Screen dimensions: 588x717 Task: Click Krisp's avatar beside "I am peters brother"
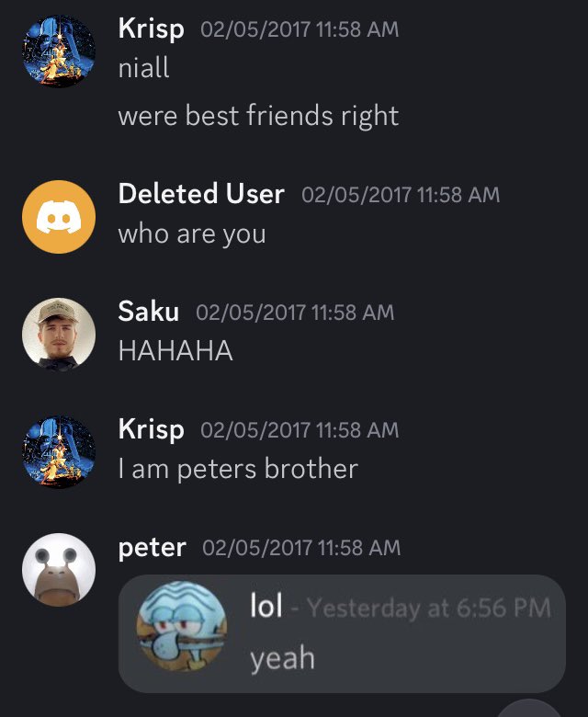[x=59, y=452]
